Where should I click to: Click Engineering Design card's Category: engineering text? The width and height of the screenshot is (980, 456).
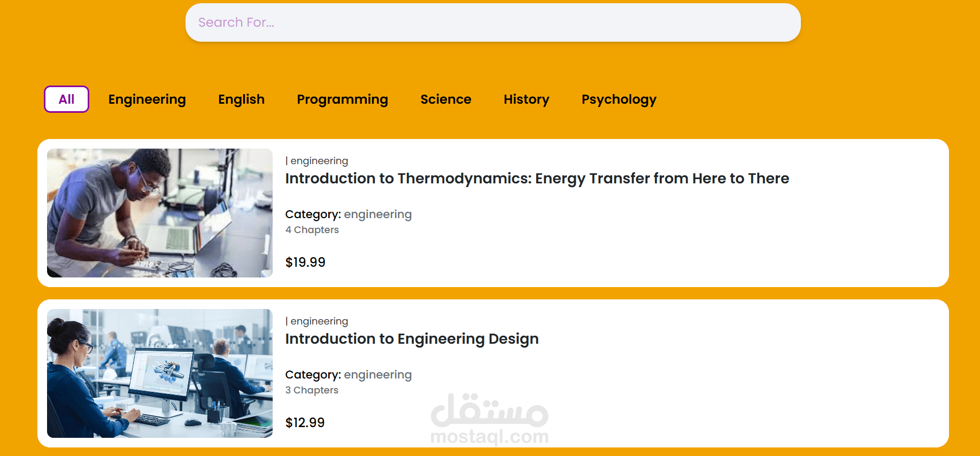tap(348, 375)
